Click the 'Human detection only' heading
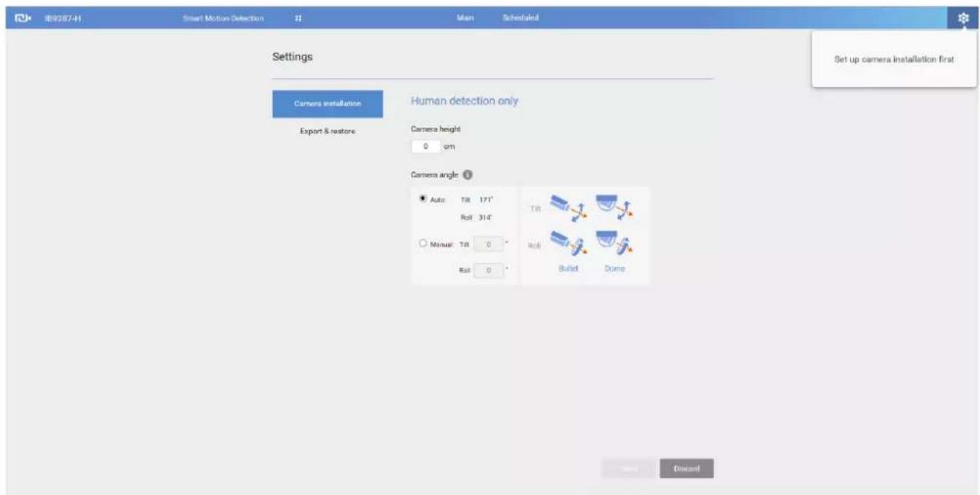Screen dimensions: 980x495 coord(465,101)
